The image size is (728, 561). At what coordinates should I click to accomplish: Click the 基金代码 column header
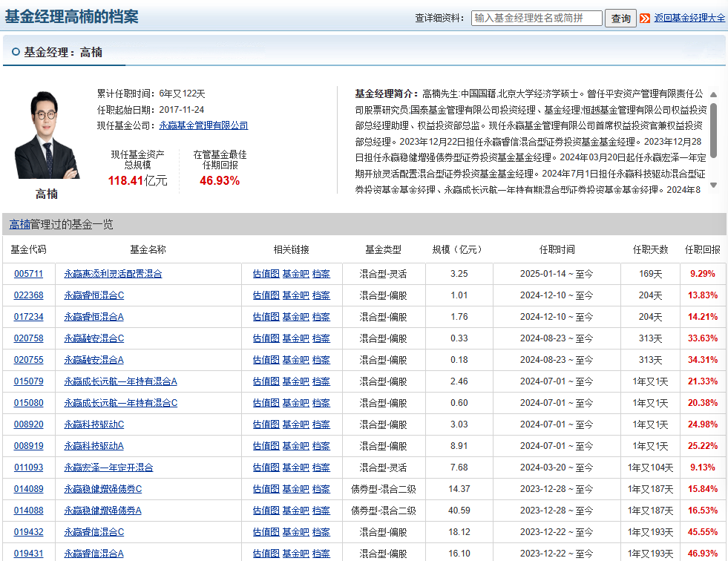click(x=28, y=249)
